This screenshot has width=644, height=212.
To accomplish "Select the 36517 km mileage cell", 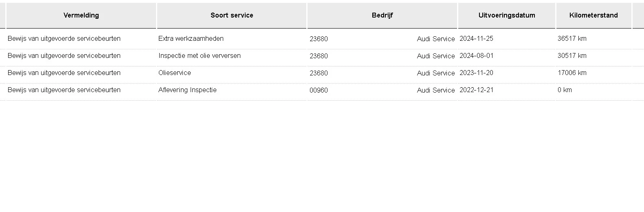I will pyautogui.click(x=572, y=39).
